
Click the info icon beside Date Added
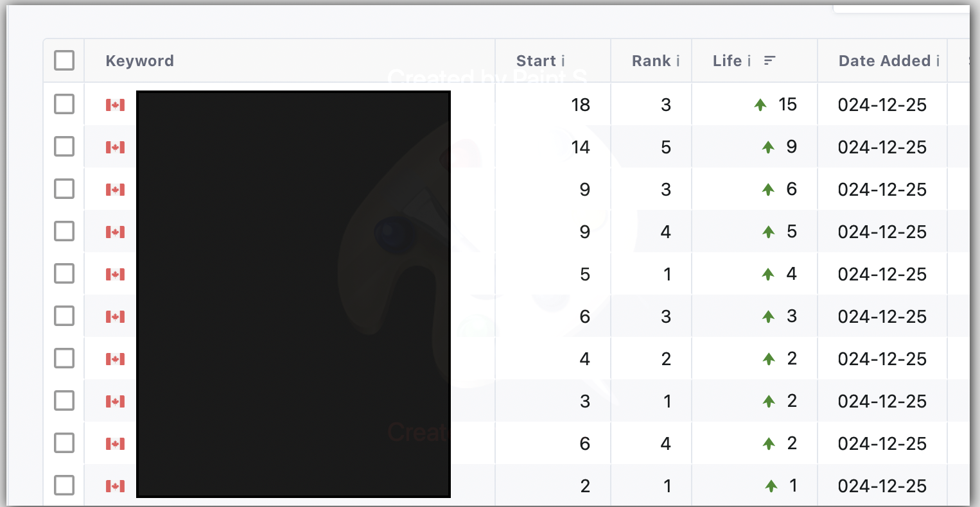pos(938,61)
